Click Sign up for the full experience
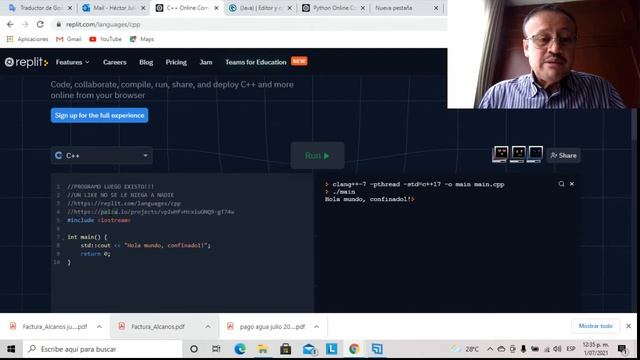The height and width of the screenshot is (360, 640). (100, 116)
